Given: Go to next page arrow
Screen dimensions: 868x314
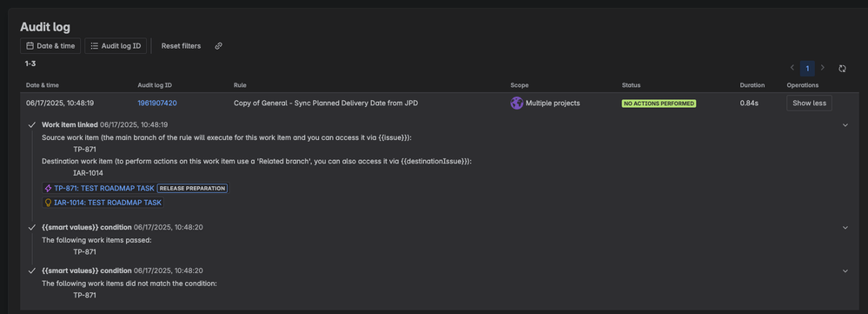Looking at the screenshot, I should click(x=823, y=68).
